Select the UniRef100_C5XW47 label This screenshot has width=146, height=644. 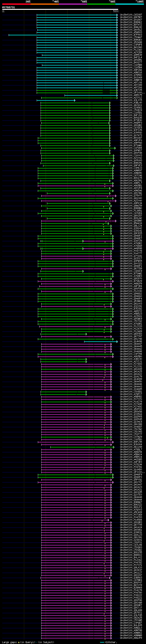point(131,37)
